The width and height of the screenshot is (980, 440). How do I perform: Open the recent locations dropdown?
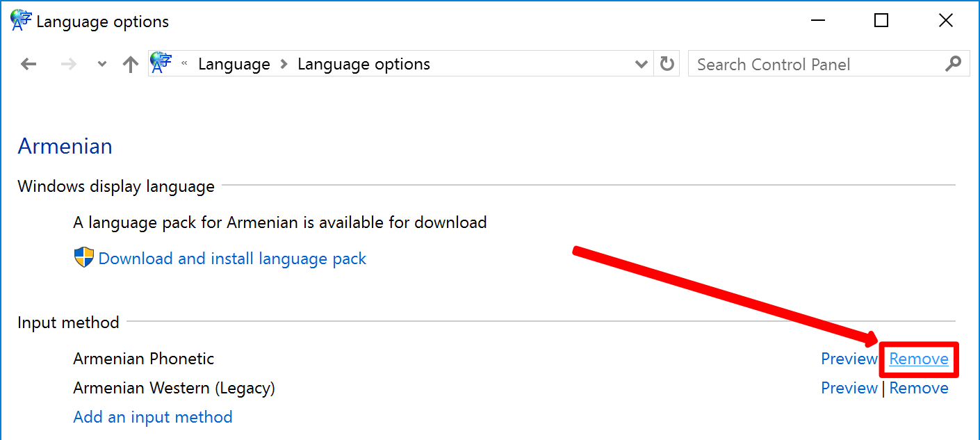point(102,65)
